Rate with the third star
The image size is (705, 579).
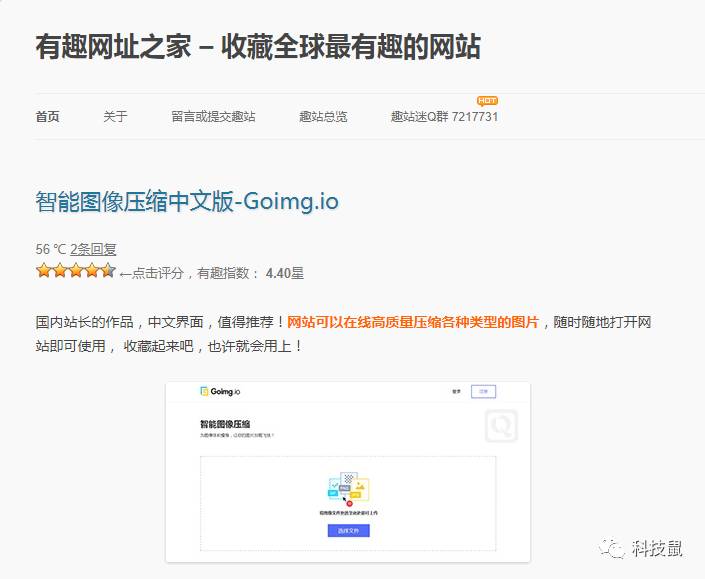76,270
